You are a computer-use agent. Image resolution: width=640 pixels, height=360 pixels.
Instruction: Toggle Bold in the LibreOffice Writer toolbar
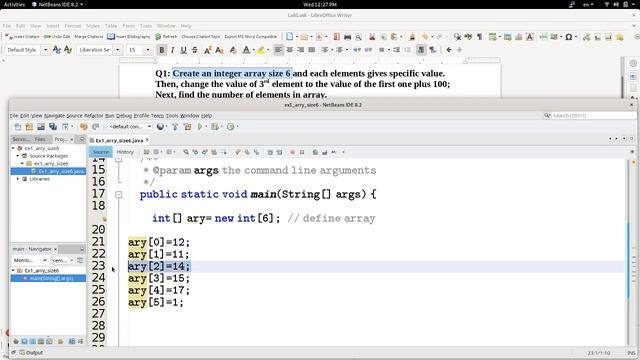pyautogui.click(x=162, y=50)
